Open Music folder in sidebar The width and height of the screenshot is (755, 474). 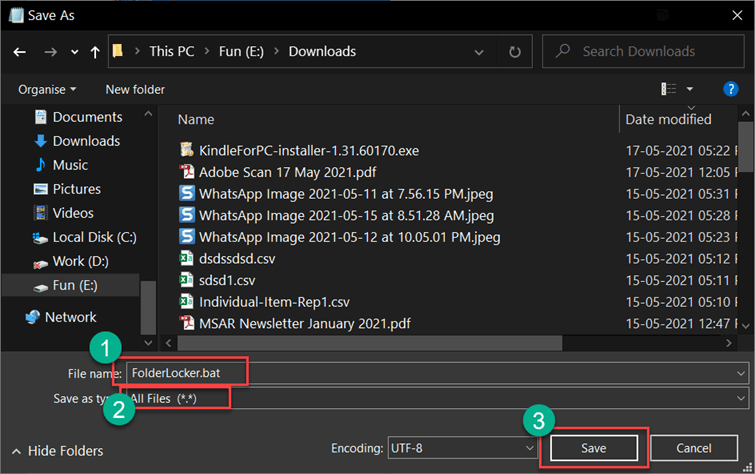tap(70, 165)
